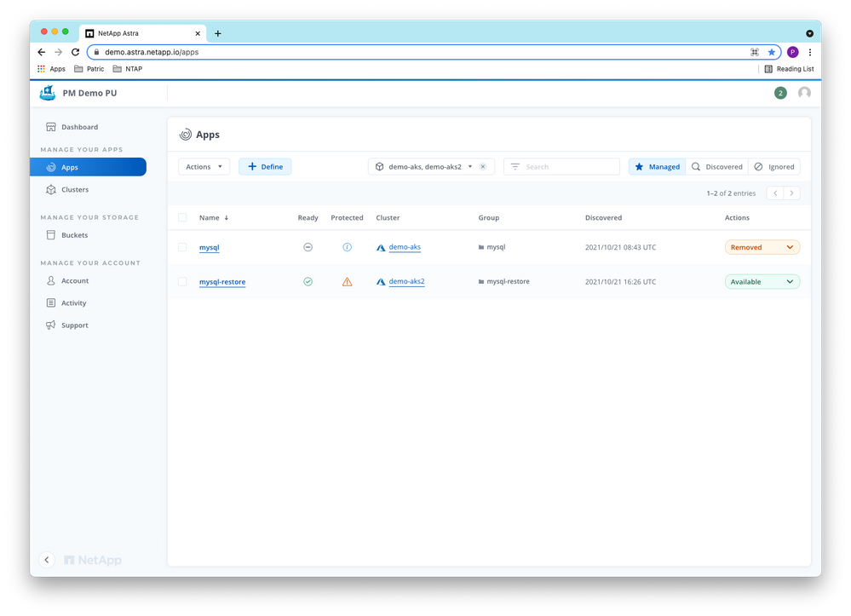Click the address bar URL
The width and height of the screenshot is (851, 616).
click(152, 52)
